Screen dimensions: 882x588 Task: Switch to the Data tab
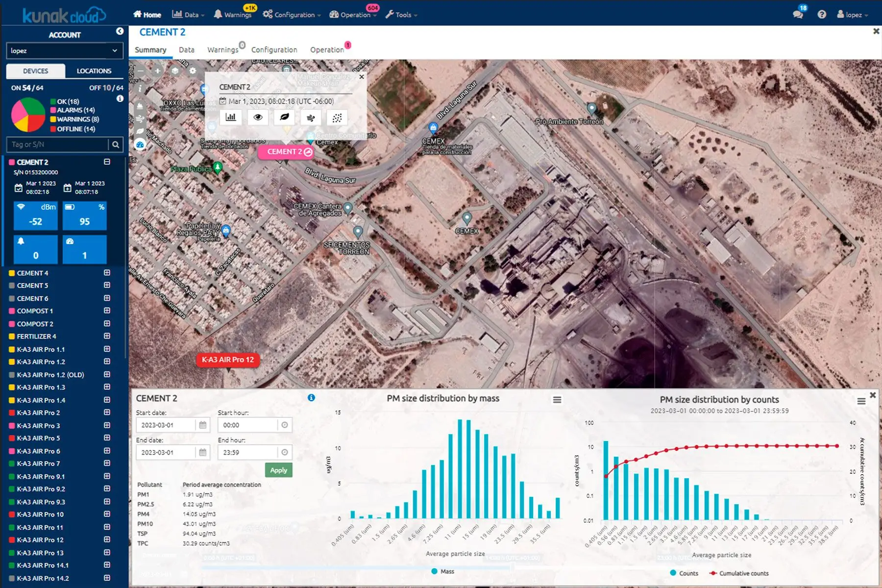[x=186, y=49]
